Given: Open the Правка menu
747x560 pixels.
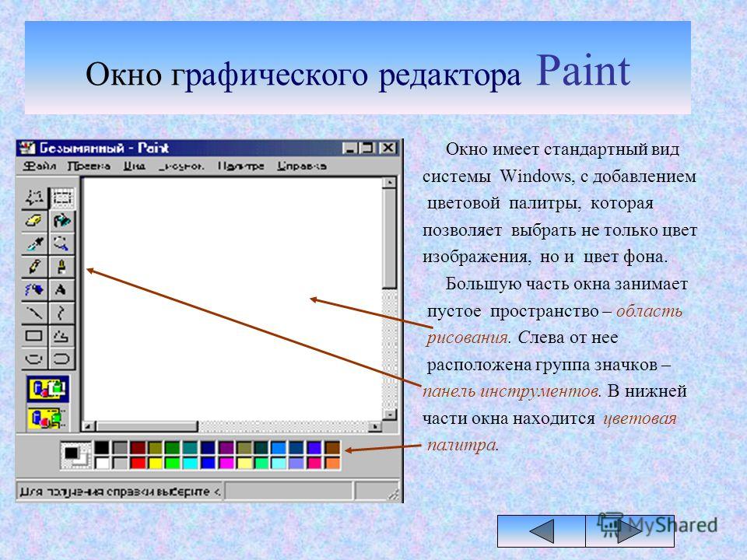Looking at the screenshot, I should tap(89, 166).
